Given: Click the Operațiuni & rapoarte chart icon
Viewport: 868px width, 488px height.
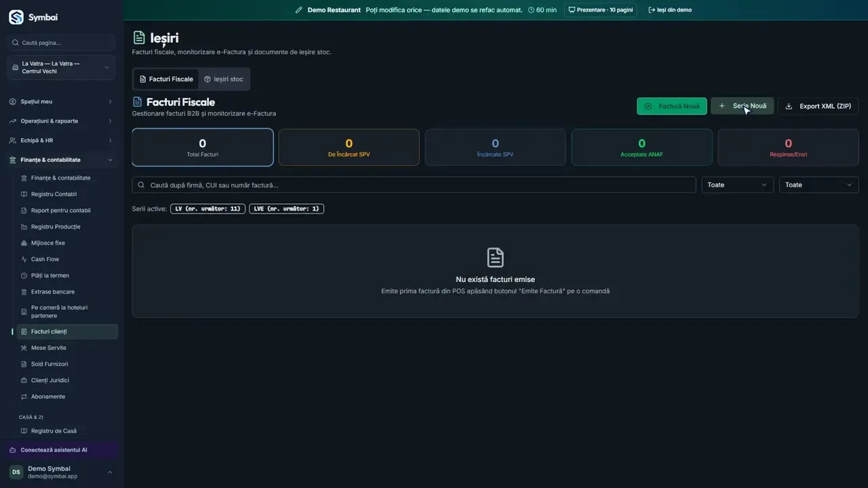Looking at the screenshot, I should click(x=13, y=121).
